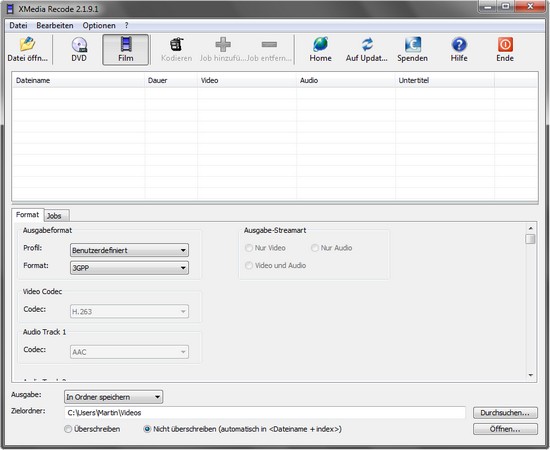This screenshot has height=450, width=550.
Task: Click the Dauer column header
Action: tap(171, 80)
